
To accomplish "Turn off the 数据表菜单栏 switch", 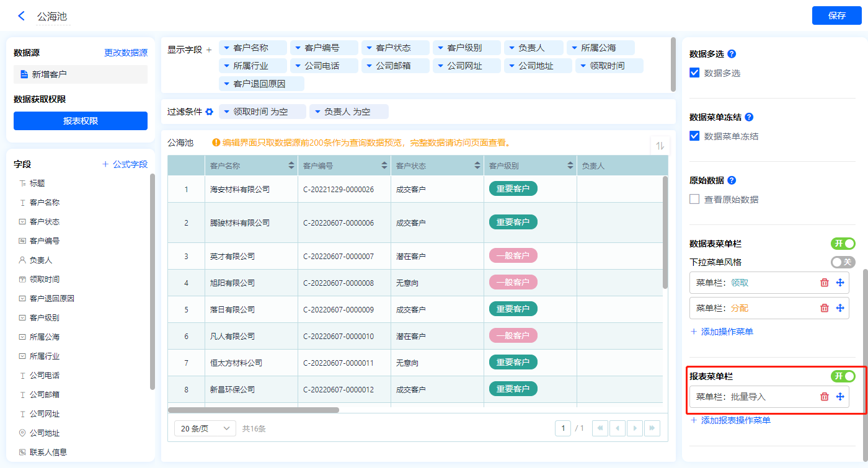I will [843, 244].
